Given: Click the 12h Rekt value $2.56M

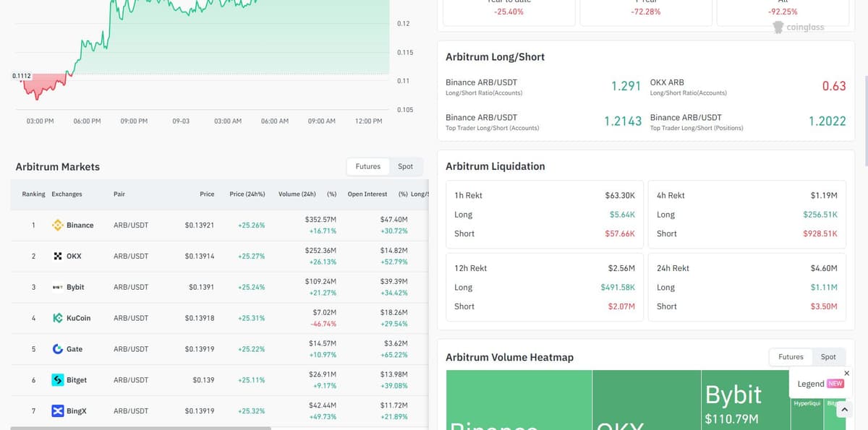Looking at the screenshot, I should 621,268.
